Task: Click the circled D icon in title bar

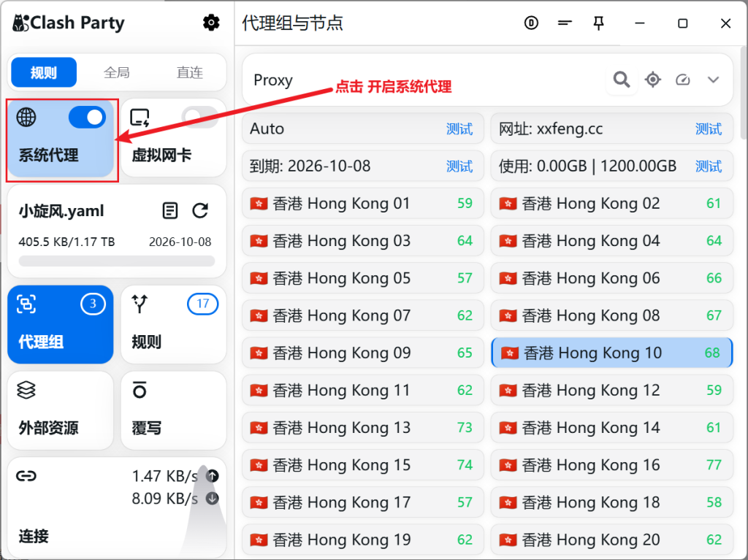Action: coord(531,23)
